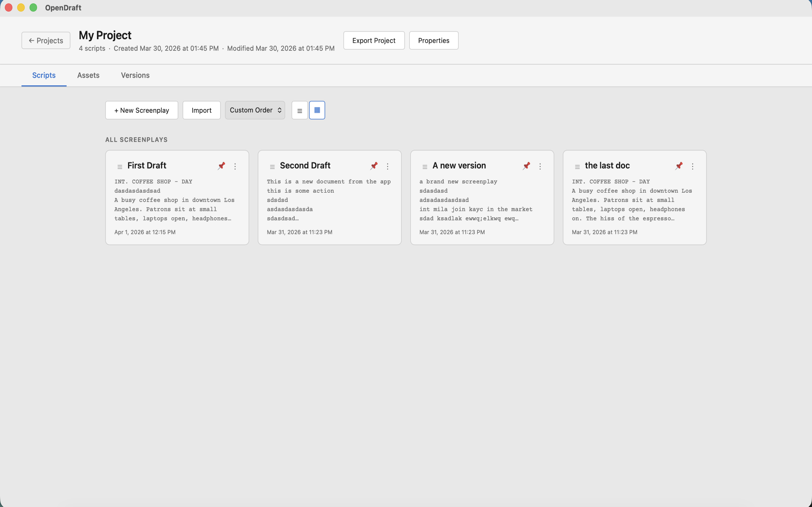Open the First Draft screenplay card
This screenshot has width=812, height=507.
pyautogui.click(x=177, y=201)
